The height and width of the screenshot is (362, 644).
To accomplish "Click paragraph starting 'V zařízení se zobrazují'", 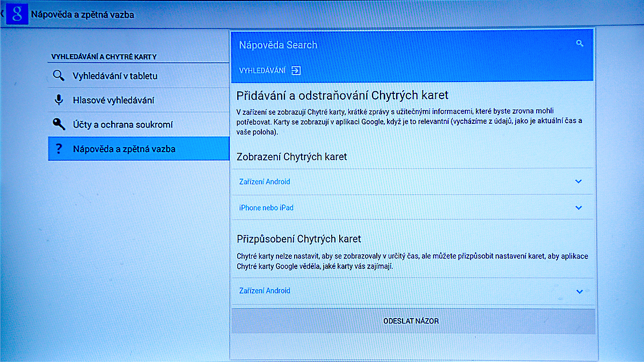I will (x=409, y=122).
